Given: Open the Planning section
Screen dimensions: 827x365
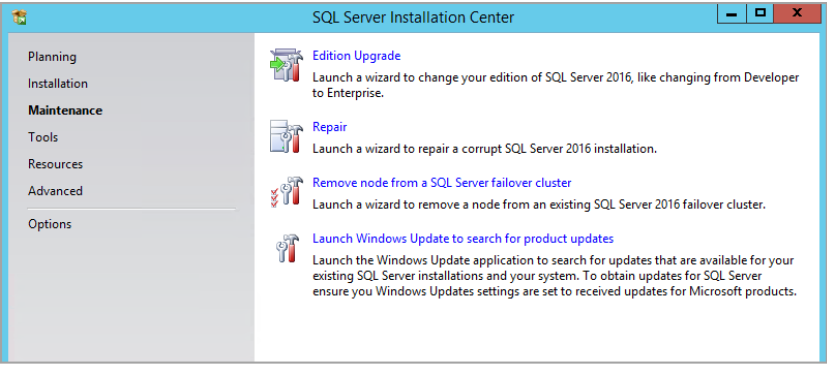Looking at the screenshot, I should click(x=52, y=56).
